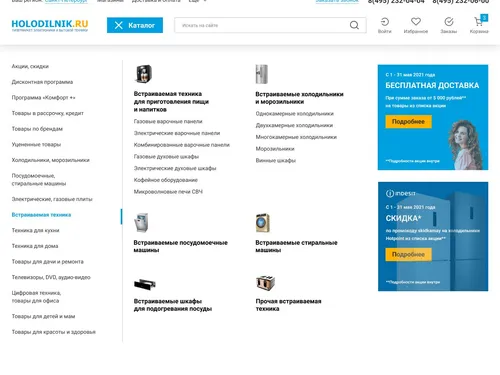Open Микроволновые печи СВЧ link

click(168, 192)
